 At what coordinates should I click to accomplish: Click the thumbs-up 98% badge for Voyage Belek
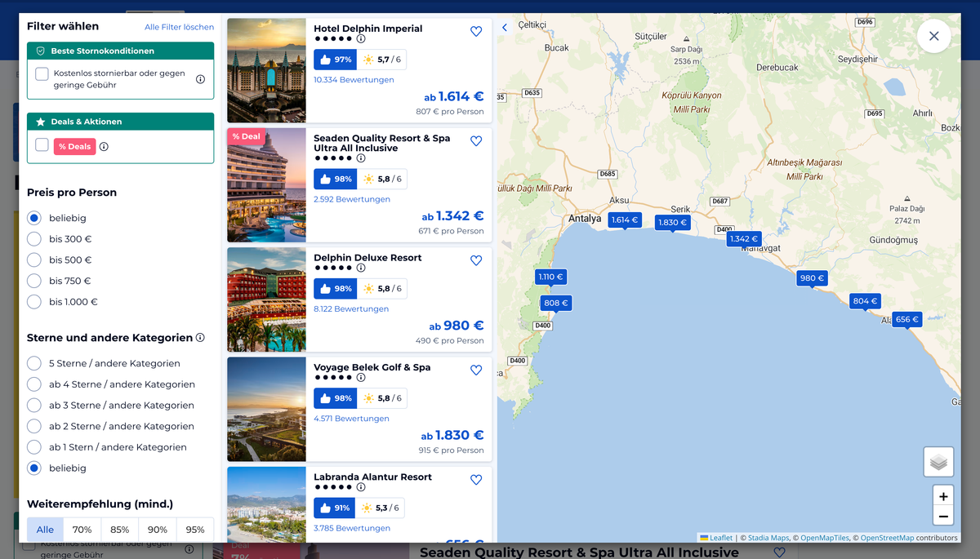pyautogui.click(x=335, y=397)
